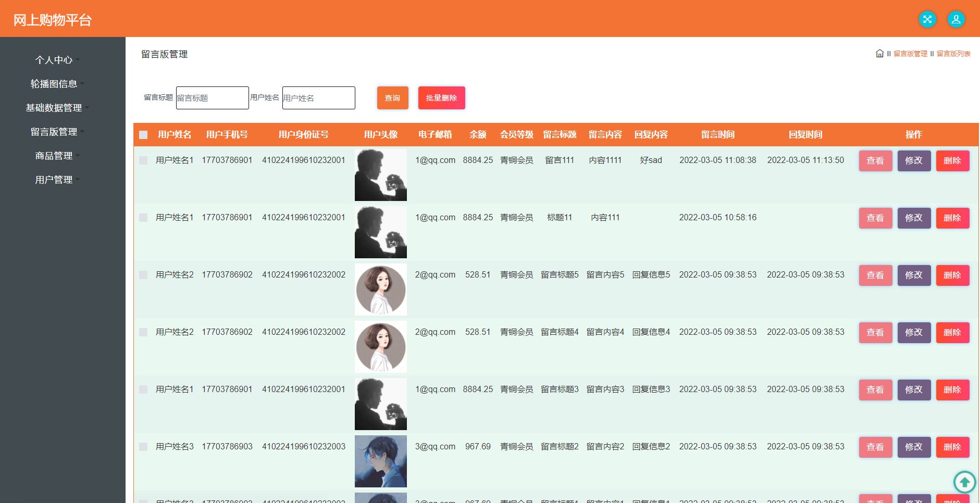
Task: Check the row with 留言标题5
Action: coord(143,275)
